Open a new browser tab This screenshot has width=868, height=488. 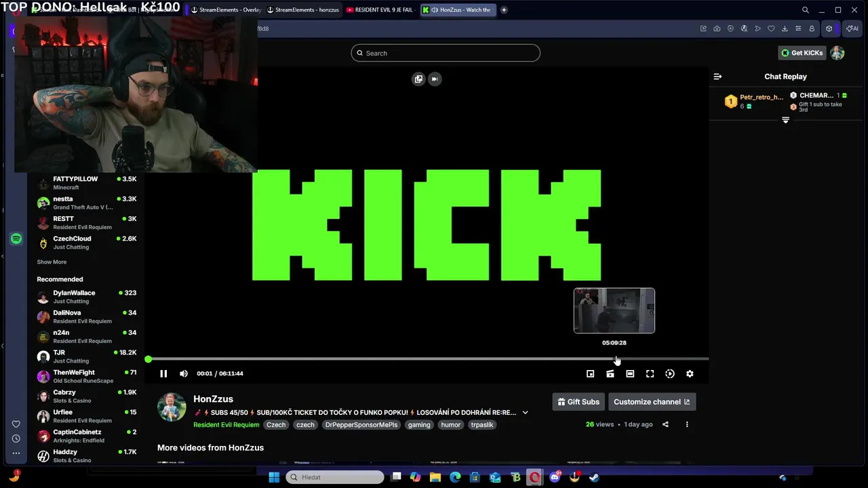(504, 10)
